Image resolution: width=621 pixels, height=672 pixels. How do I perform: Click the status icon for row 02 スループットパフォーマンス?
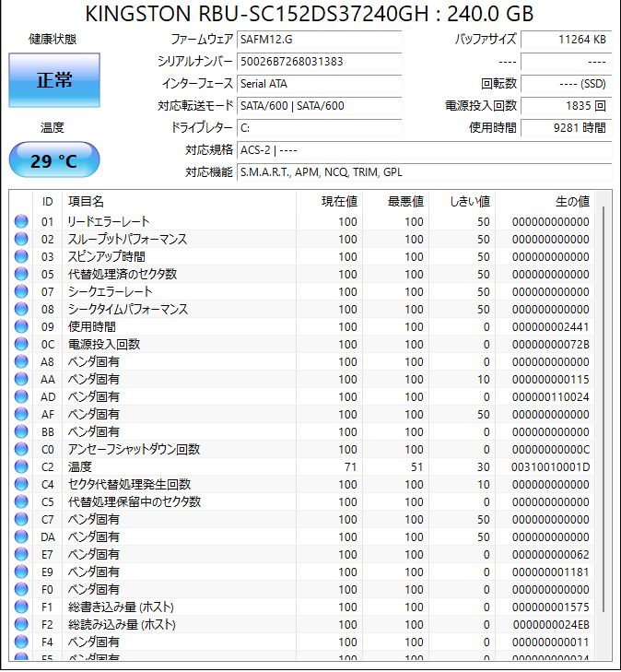pos(21,239)
